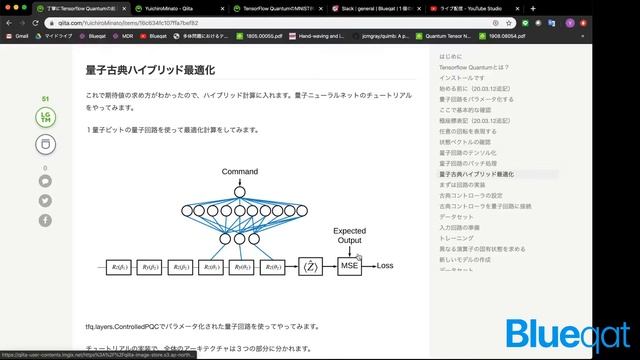Close the Slack general tab
This screenshot has width=640, height=360.
click(x=419, y=9)
